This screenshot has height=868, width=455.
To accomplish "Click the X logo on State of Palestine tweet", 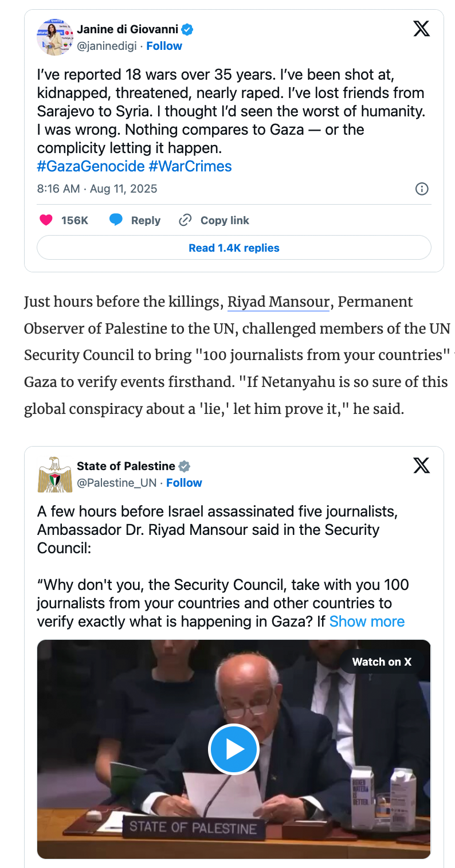I will (x=421, y=466).
